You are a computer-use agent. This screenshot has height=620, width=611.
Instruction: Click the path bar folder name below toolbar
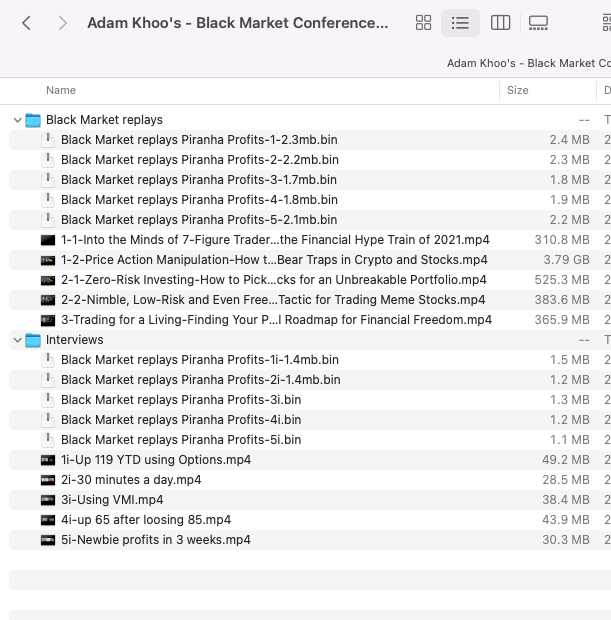(x=529, y=63)
